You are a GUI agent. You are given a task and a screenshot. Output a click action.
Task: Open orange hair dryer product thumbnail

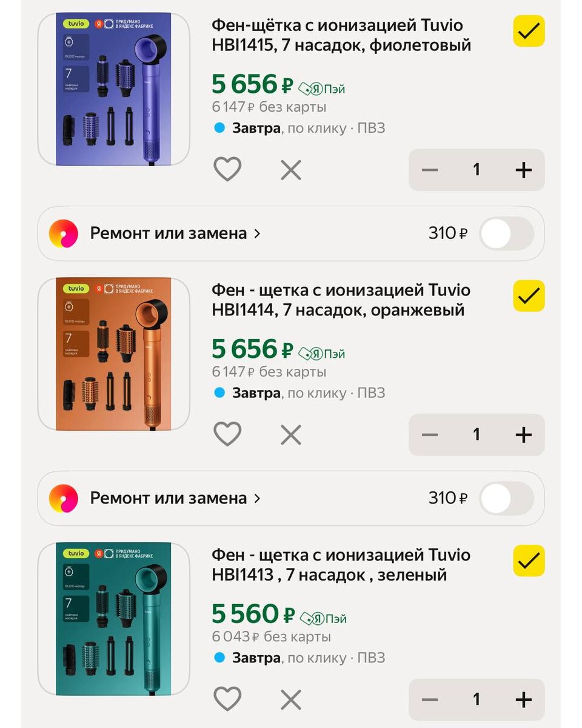114,354
